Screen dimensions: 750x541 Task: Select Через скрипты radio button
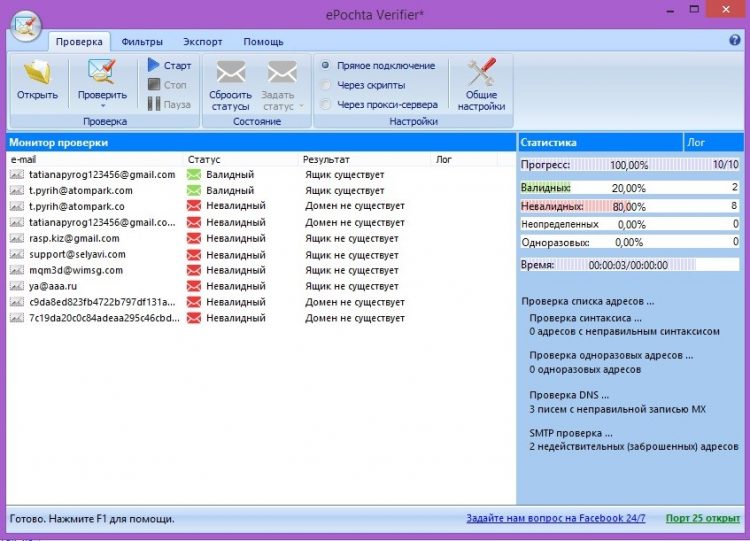tap(325, 85)
